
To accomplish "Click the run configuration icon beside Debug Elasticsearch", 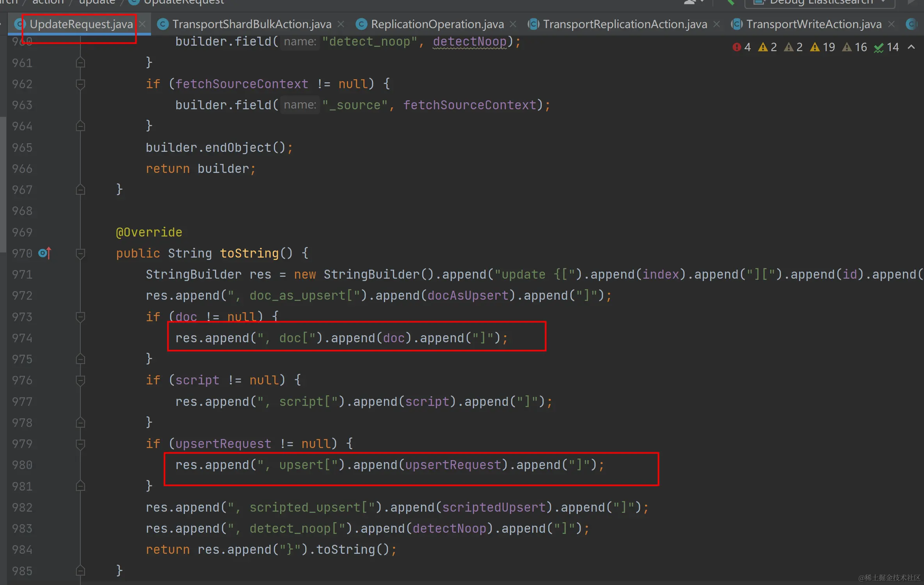I will pyautogui.click(x=759, y=2).
